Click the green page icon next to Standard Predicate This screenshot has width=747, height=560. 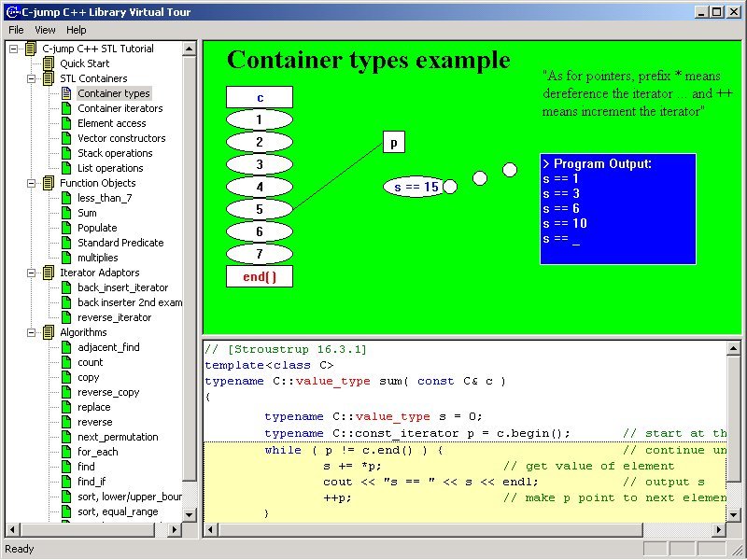[66, 243]
